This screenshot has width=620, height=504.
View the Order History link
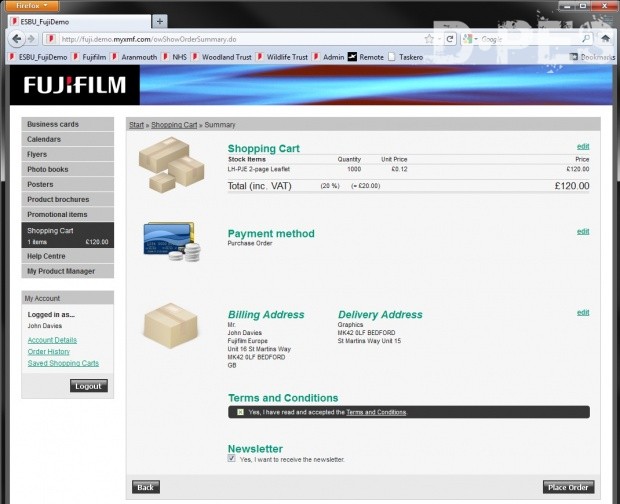click(x=49, y=351)
